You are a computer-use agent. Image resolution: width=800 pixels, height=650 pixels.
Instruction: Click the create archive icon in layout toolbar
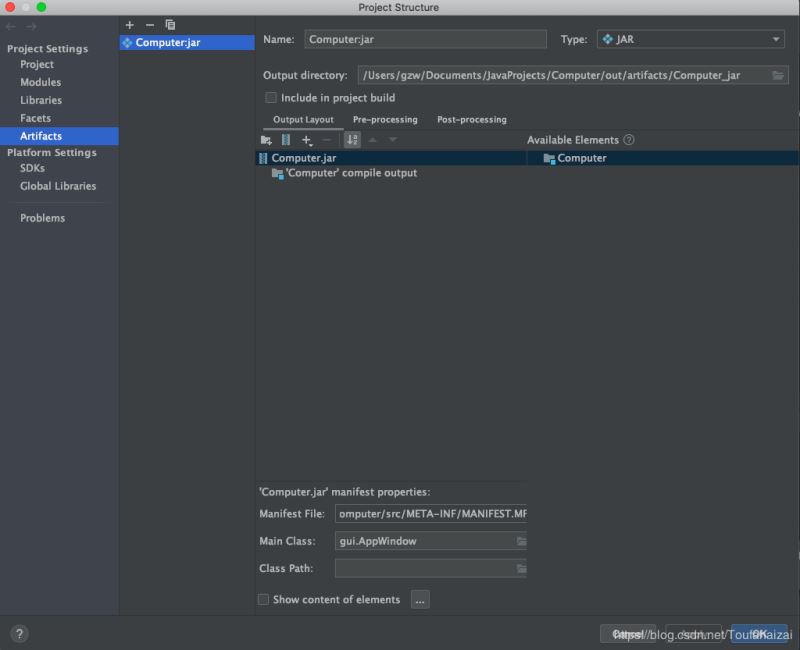(286, 140)
